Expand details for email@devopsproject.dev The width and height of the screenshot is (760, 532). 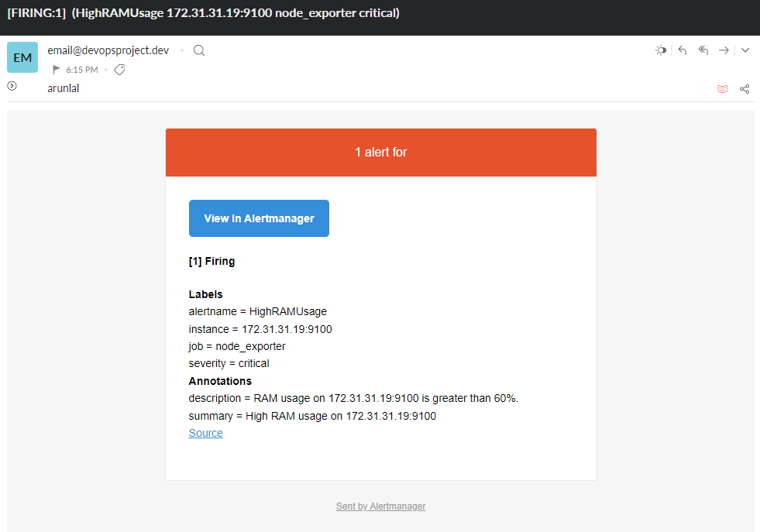click(x=108, y=50)
